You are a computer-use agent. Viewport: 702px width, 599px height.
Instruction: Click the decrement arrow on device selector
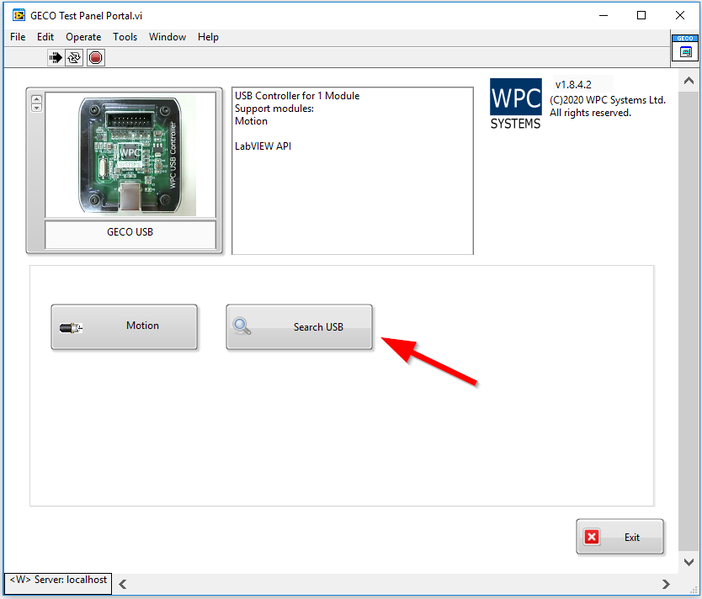(x=37, y=108)
